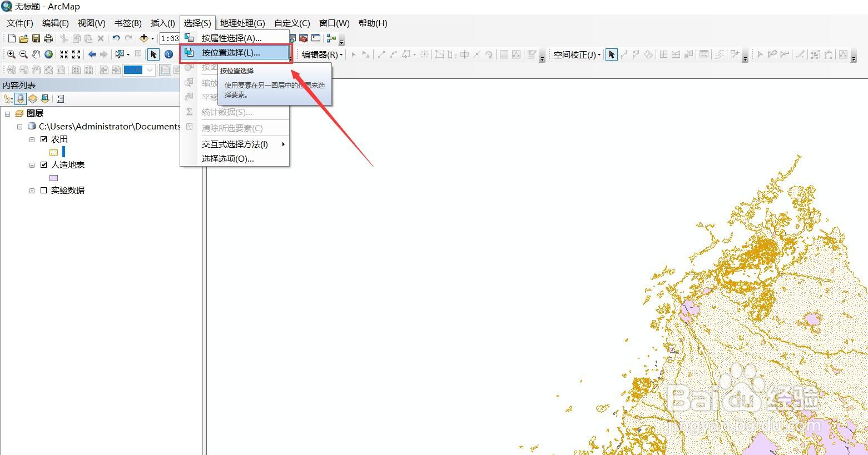Open the 书签(B) menu
This screenshot has width=868, height=455.
click(x=128, y=23)
